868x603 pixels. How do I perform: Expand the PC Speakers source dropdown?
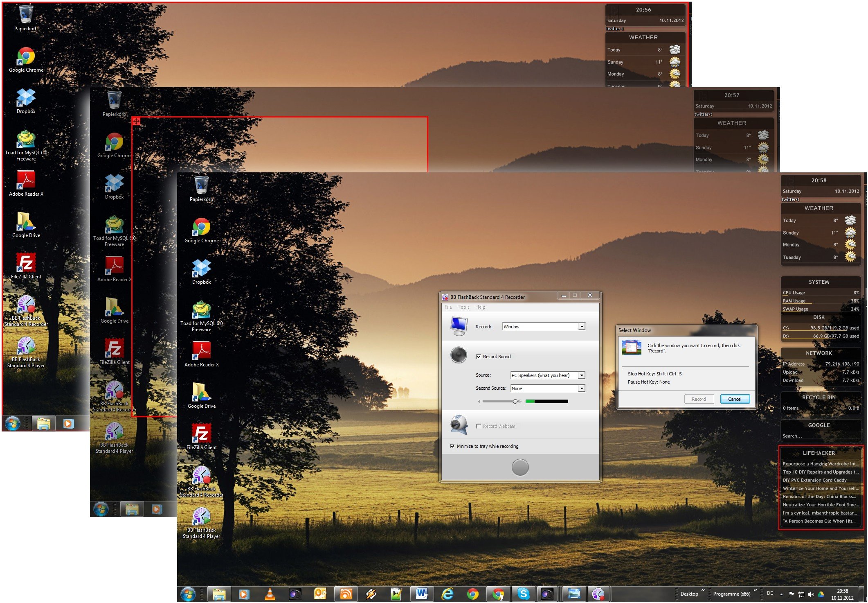(x=581, y=375)
